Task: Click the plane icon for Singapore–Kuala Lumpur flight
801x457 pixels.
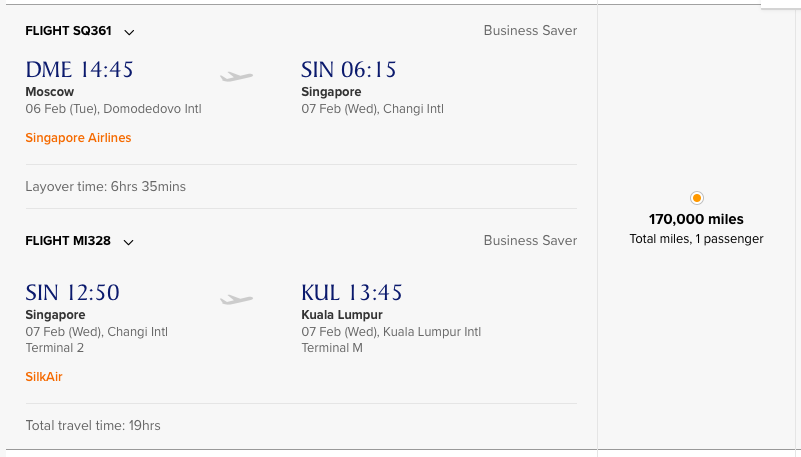Action: pyautogui.click(x=237, y=299)
